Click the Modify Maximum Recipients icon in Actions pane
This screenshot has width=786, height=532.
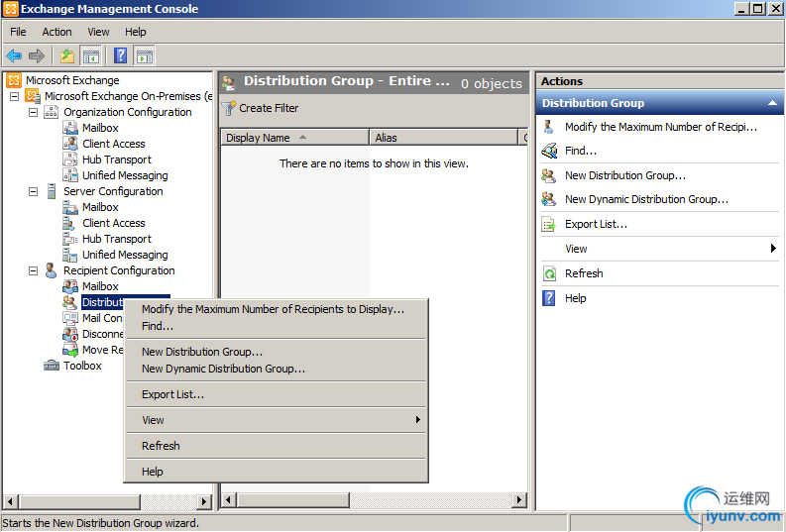click(549, 127)
